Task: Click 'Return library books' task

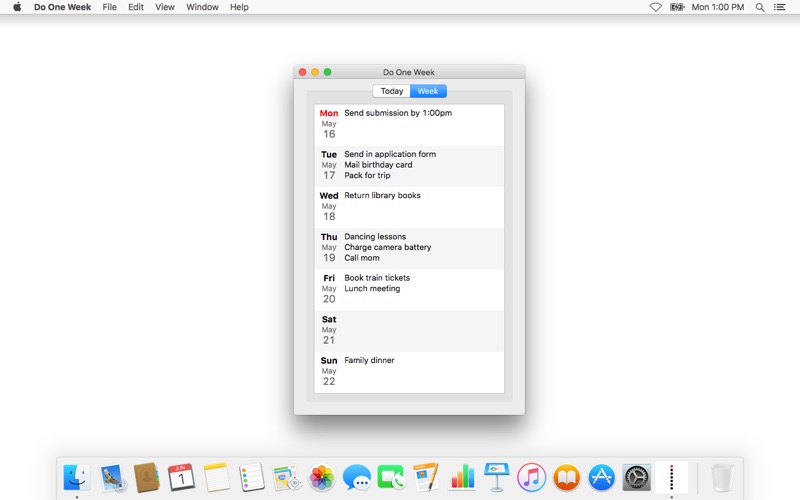Action: (382, 195)
